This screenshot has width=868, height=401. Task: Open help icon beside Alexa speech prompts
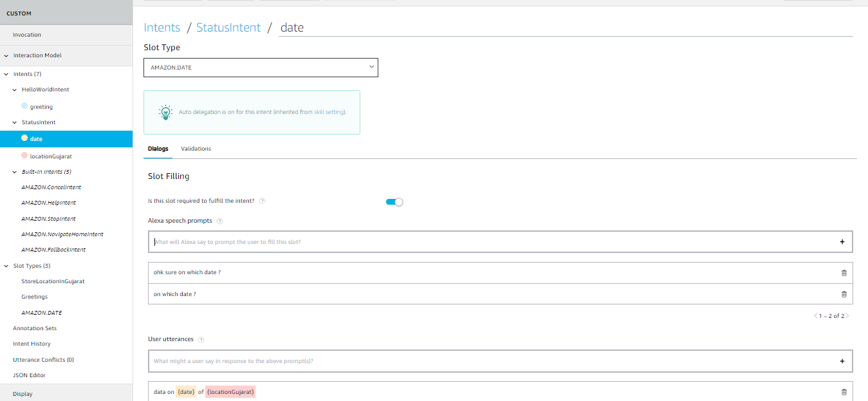coord(219,221)
